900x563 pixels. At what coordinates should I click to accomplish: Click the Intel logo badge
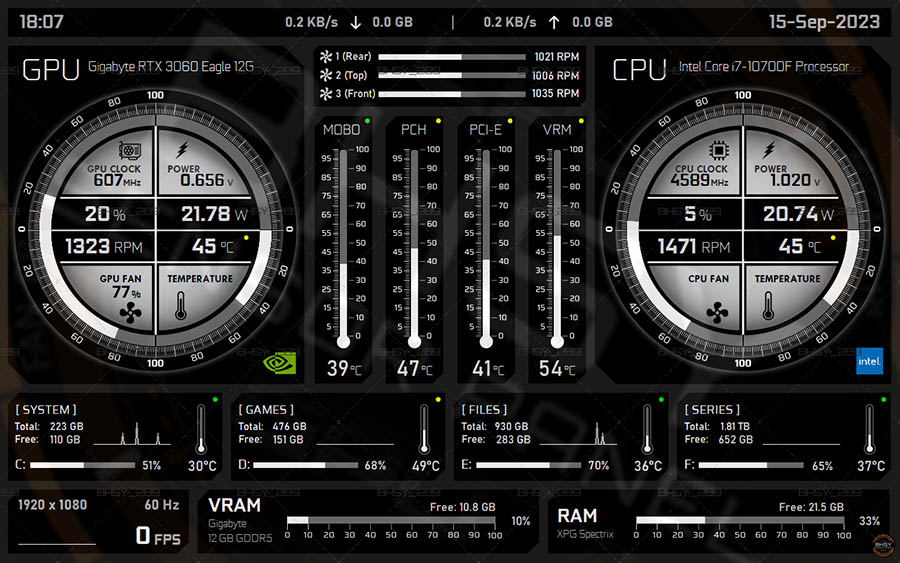(x=869, y=361)
